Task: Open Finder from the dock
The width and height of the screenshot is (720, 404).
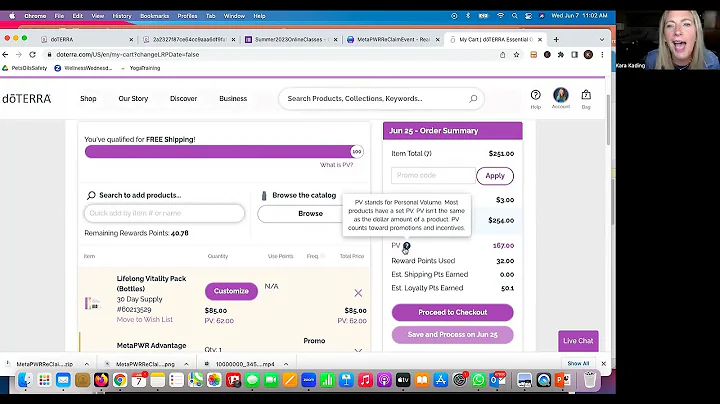Action: coord(25,380)
